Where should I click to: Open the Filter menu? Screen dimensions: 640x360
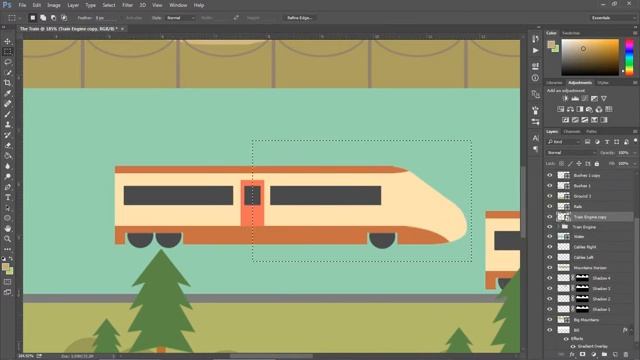[127, 5]
